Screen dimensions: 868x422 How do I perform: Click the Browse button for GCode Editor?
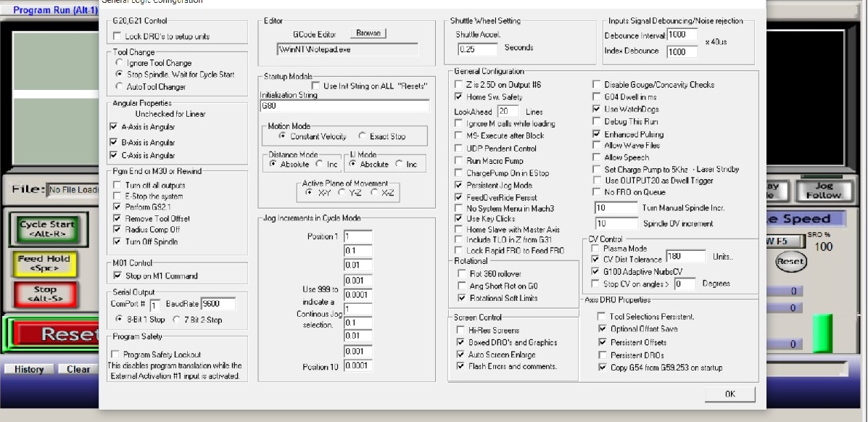click(368, 33)
